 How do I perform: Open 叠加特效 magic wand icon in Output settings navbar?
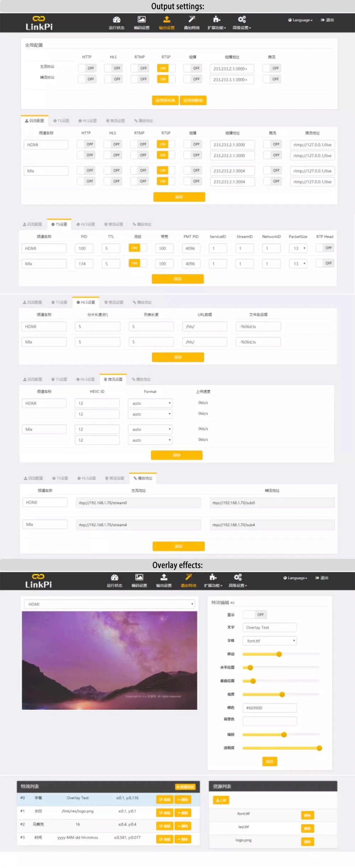(x=192, y=19)
